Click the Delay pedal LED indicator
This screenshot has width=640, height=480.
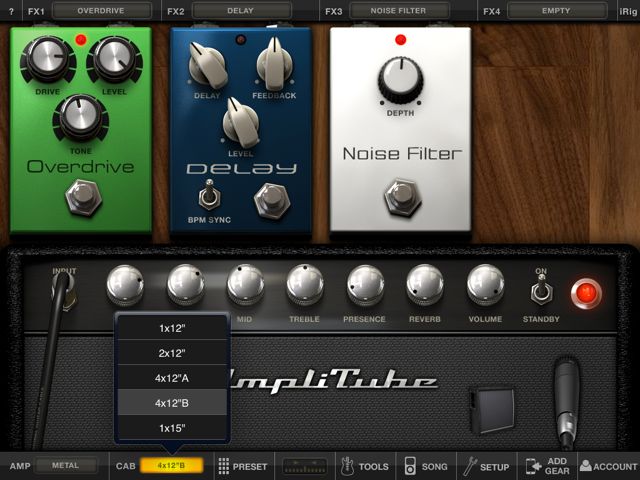pos(241,40)
